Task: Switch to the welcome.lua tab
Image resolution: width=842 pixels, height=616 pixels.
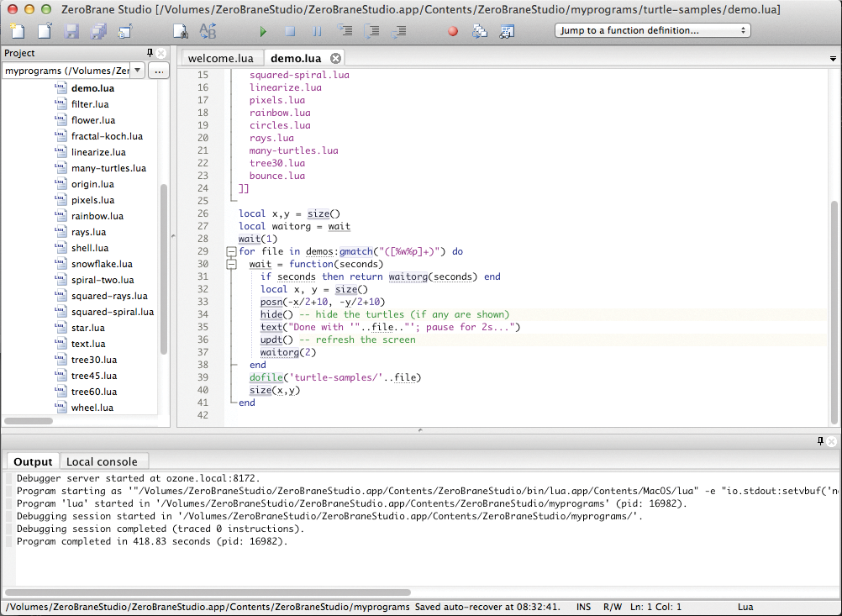Action: pyautogui.click(x=220, y=58)
